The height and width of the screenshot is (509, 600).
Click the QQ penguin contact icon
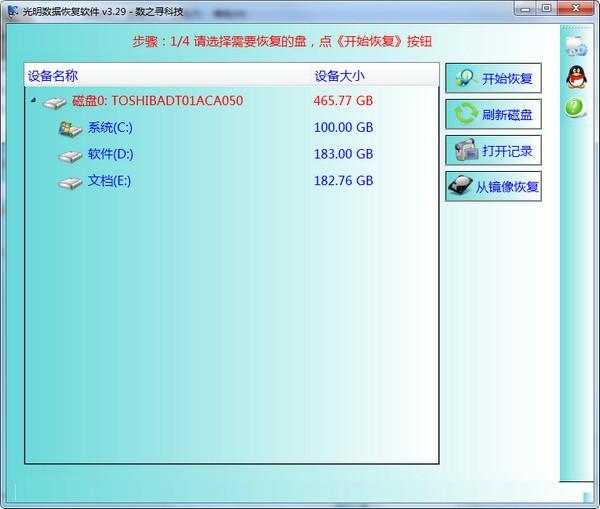coord(576,77)
